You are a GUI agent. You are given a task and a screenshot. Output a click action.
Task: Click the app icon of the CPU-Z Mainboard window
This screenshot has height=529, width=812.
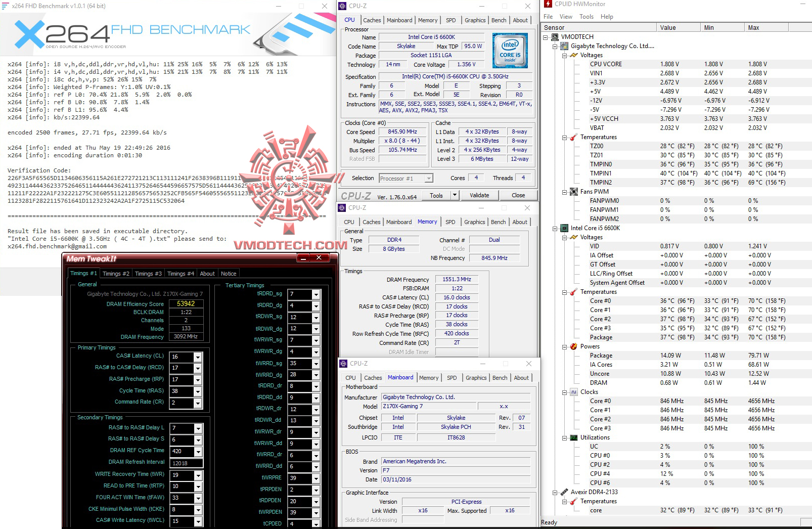(x=343, y=364)
